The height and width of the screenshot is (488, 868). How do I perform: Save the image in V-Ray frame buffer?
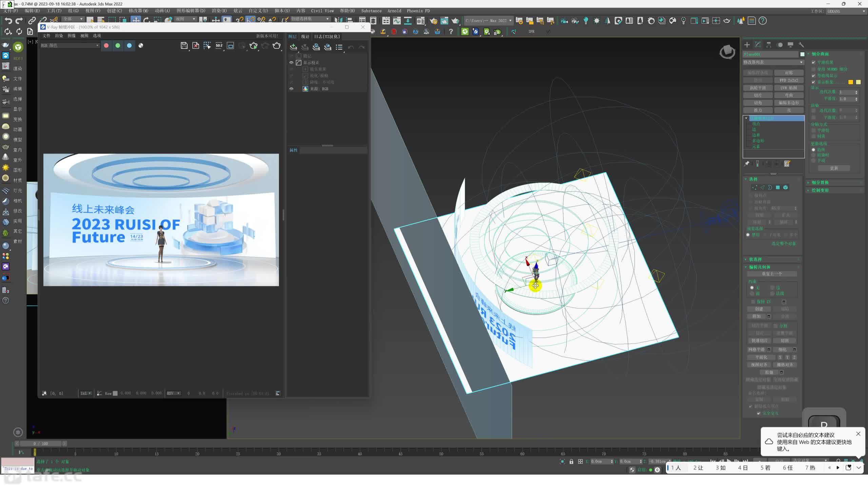[x=184, y=46]
